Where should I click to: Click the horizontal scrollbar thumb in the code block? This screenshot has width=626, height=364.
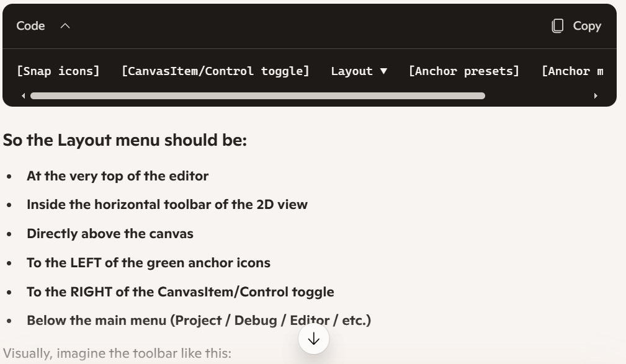coord(257,96)
